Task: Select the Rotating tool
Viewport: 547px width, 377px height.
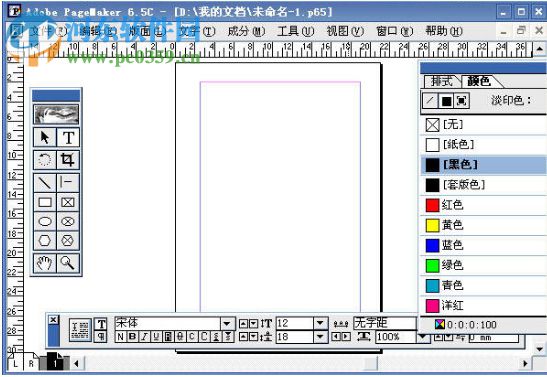Action: click(x=45, y=160)
